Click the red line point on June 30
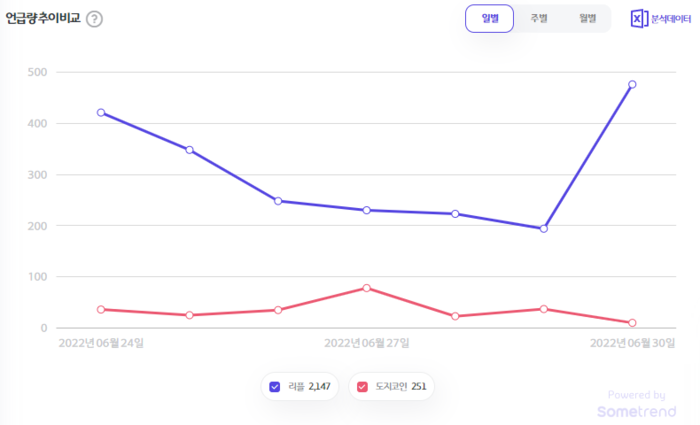Viewport: 700px width, 425px height. click(632, 323)
